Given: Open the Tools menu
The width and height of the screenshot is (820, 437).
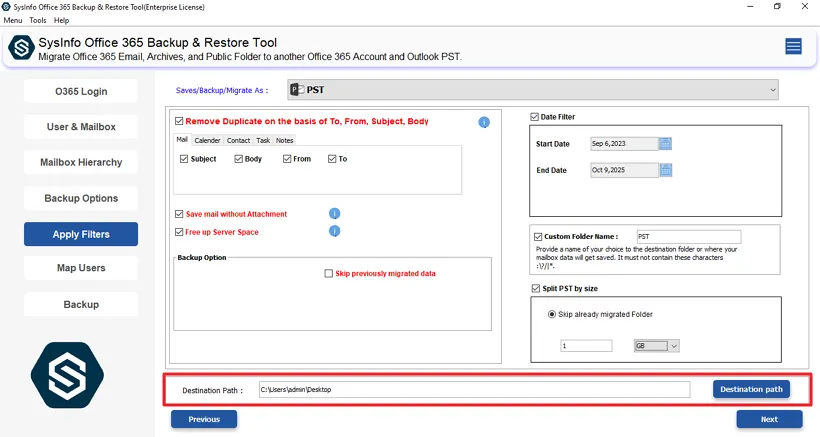Looking at the screenshot, I should tap(38, 20).
